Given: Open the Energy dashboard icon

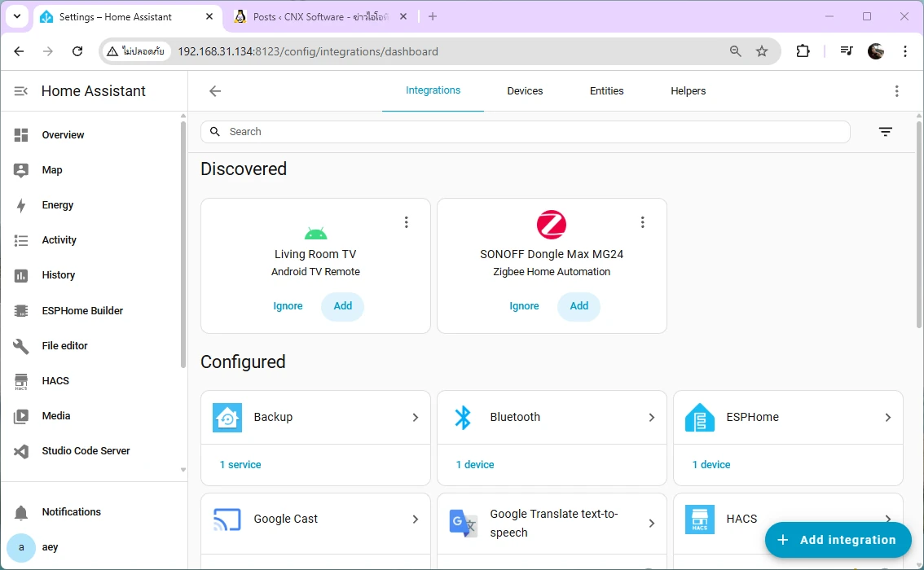Looking at the screenshot, I should pyautogui.click(x=21, y=205).
